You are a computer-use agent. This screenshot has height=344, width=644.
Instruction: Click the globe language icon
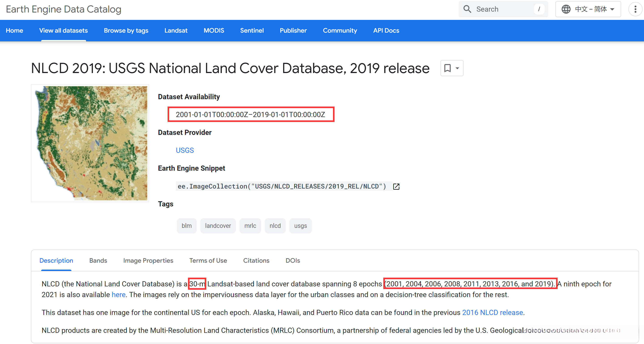566,9
